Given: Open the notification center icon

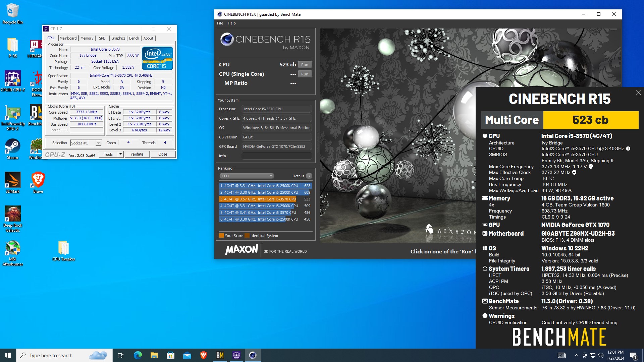Looking at the screenshot, I should [x=633, y=355].
